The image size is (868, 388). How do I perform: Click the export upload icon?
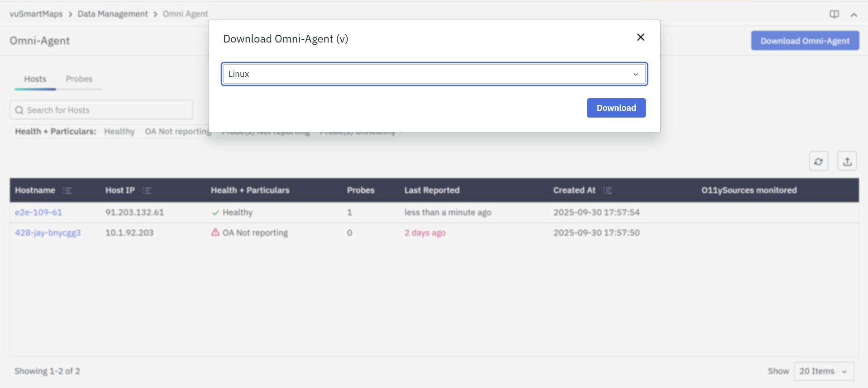point(847,161)
